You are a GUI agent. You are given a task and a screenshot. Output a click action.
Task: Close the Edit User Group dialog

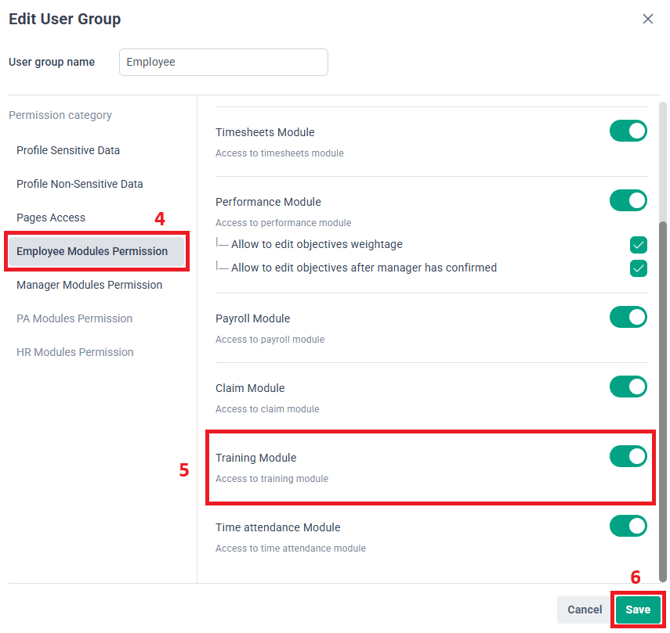coord(648,19)
